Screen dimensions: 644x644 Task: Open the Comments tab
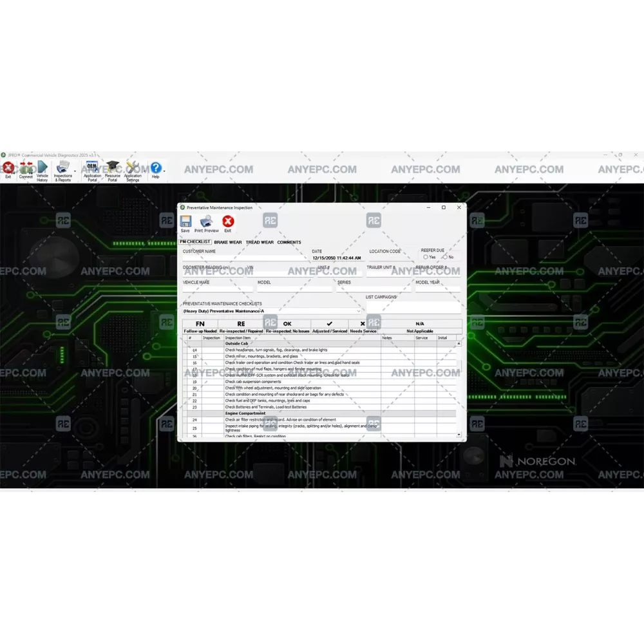click(289, 242)
